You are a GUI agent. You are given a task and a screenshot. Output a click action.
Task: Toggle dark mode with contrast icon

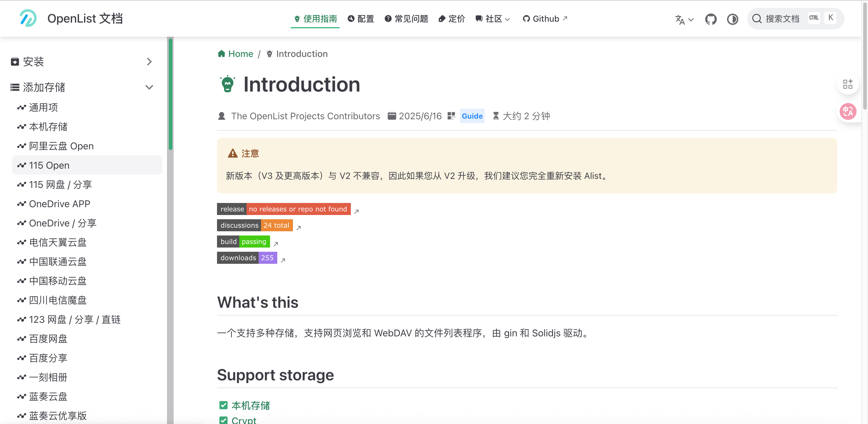pyautogui.click(x=732, y=19)
